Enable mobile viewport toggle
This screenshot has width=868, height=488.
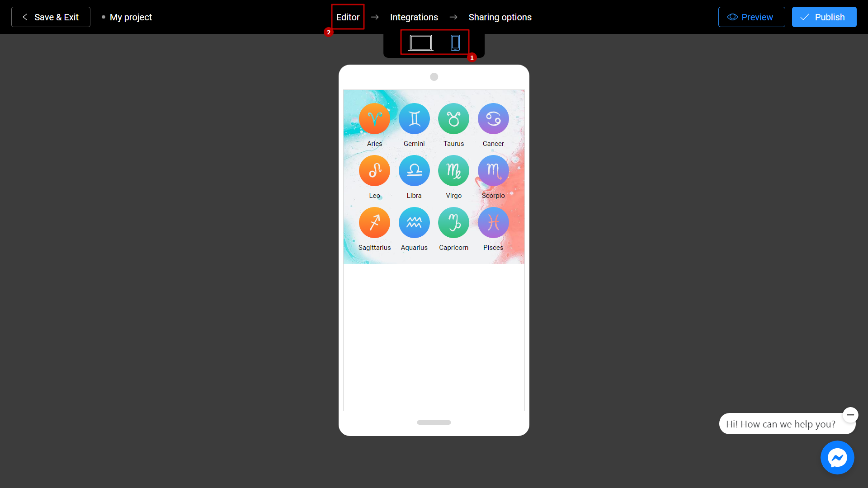coord(454,42)
